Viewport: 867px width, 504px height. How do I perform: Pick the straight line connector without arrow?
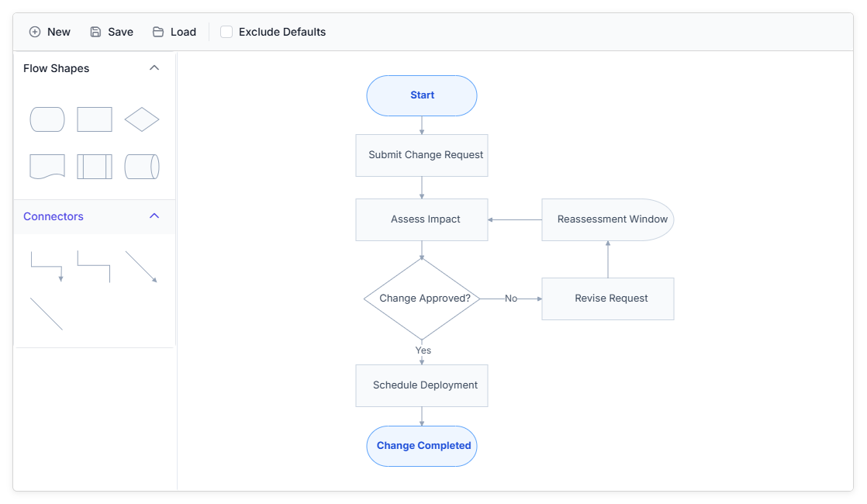coord(47,314)
